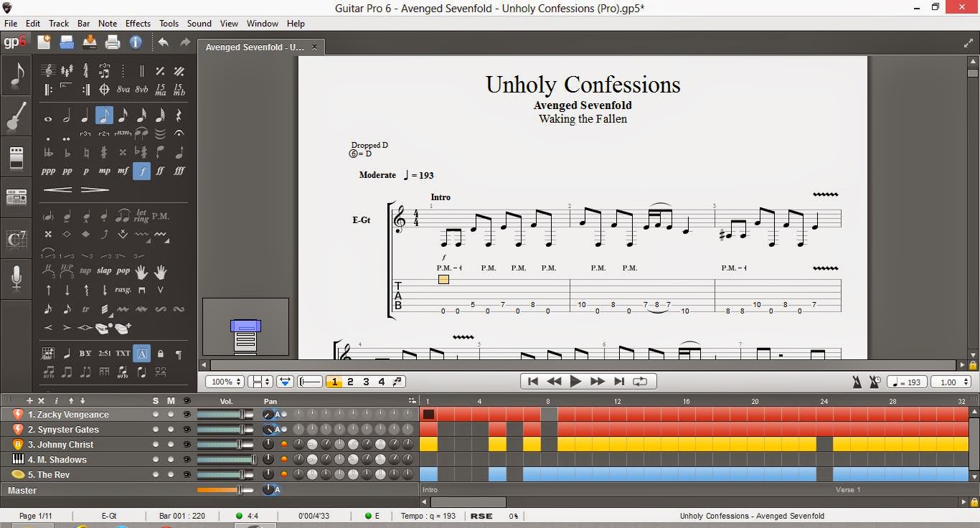Open the effects pedal panel
Image resolution: width=980 pixels, height=528 pixels.
coord(16,157)
